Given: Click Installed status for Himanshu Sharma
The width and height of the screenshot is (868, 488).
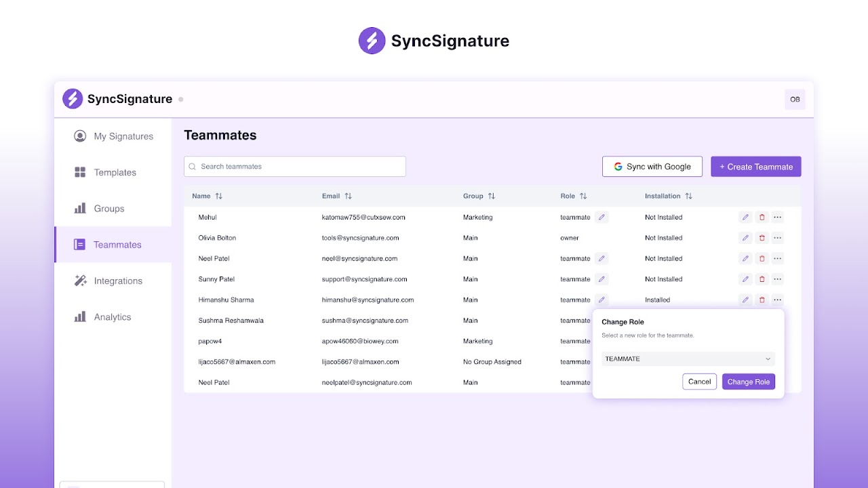Looking at the screenshot, I should pos(657,300).
